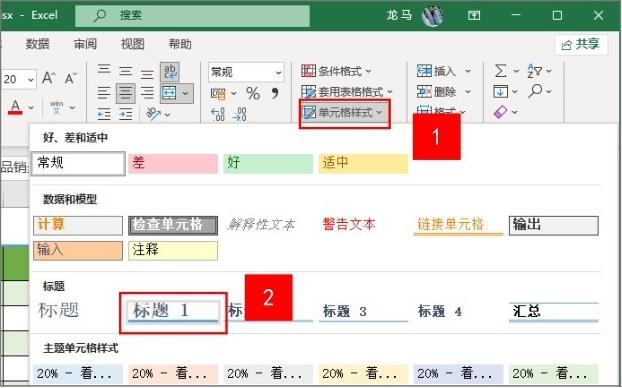Click the Increase Font Size icon
This screenshot has width=622, height=388.
(49, 78)
